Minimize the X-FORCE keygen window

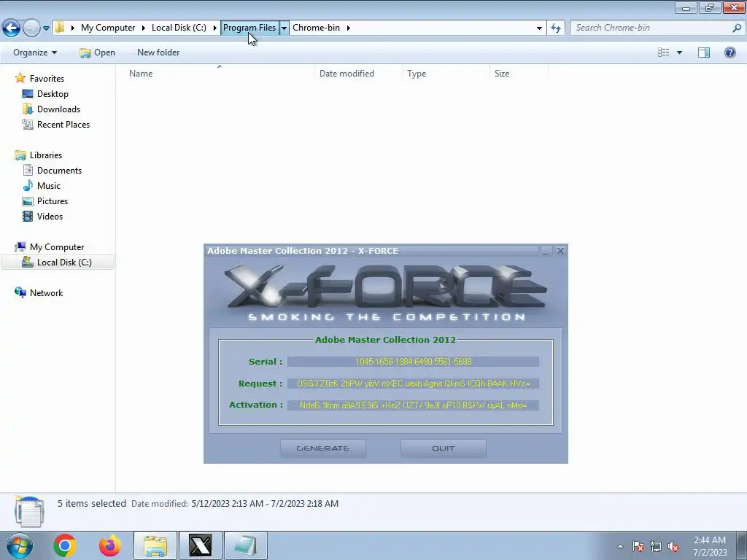(546, 251)
